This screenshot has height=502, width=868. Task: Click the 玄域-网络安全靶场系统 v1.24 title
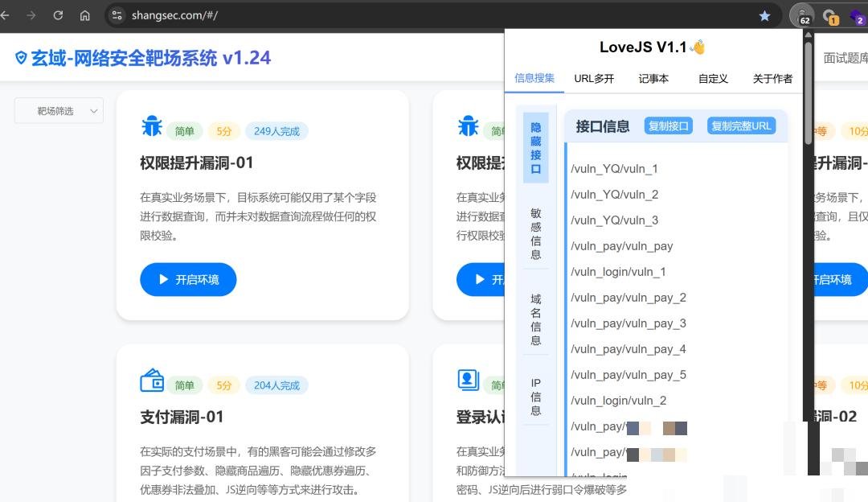coord(150,58)
